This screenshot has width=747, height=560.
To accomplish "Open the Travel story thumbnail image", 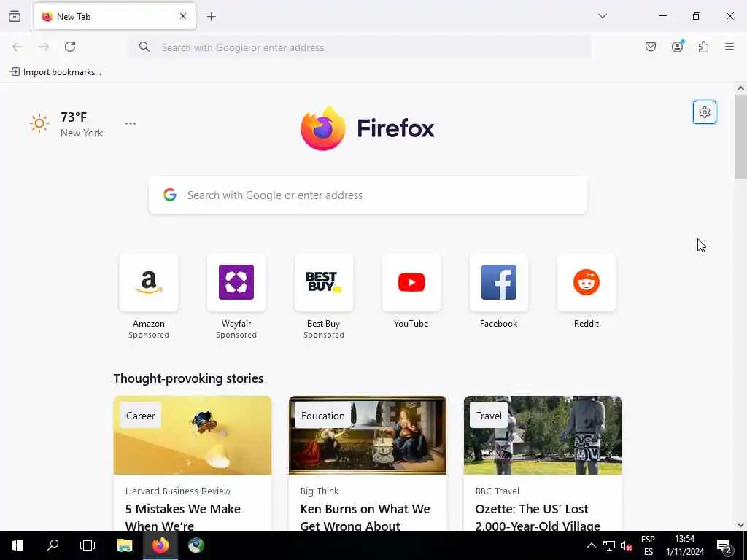I will point(543,435).
